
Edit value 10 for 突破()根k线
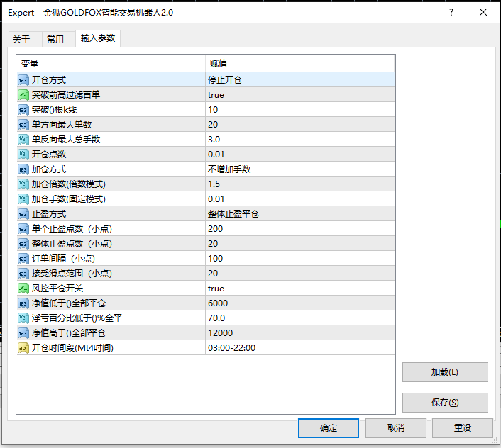299,110
